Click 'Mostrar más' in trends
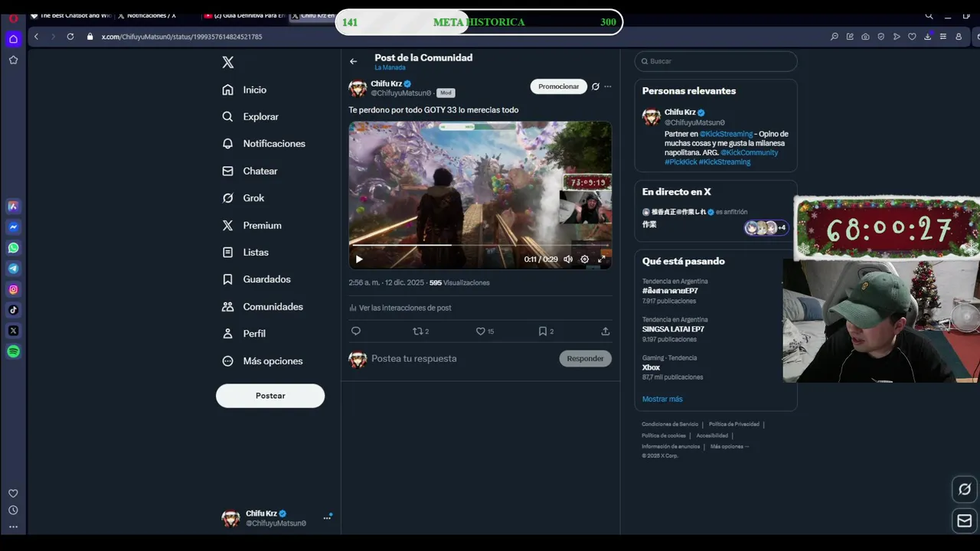The width and height of the screenshot is (980, 551). pos(662,399)
